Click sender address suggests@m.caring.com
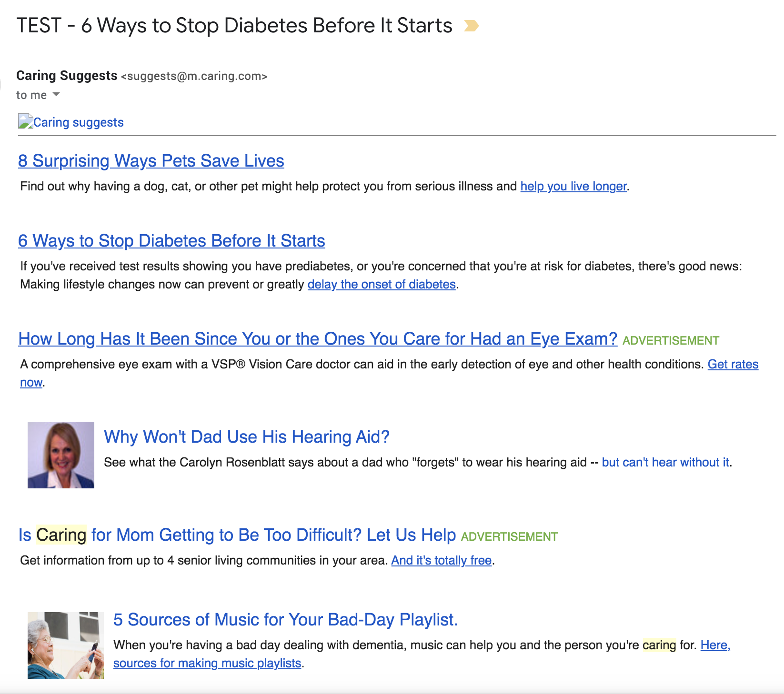The height and width of the screenshot is (694, 784). (x=194, y=76)
